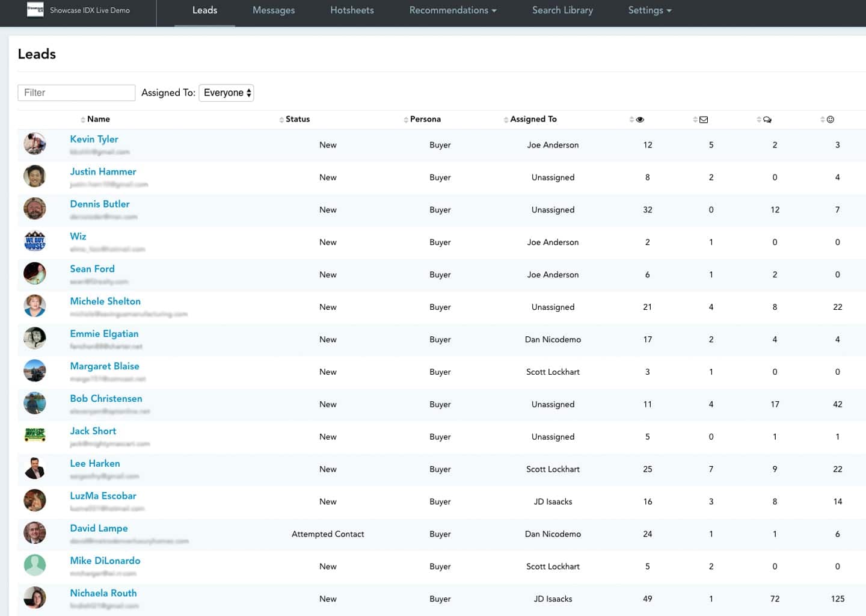
Task: Click the envelope email column icon
Action: point(703,119)
